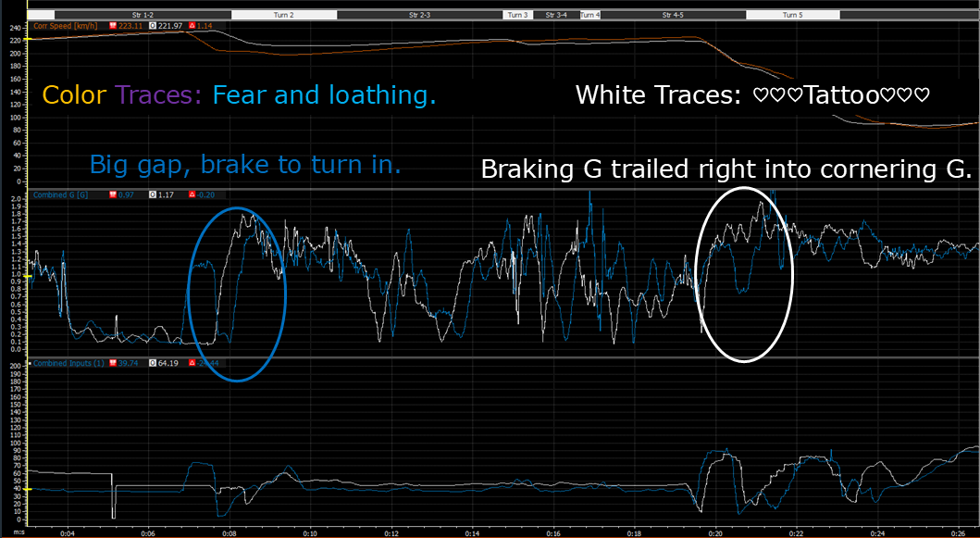980x538 pixels.
Task: Click the 240 speed axis label
Action: point(16,28)
